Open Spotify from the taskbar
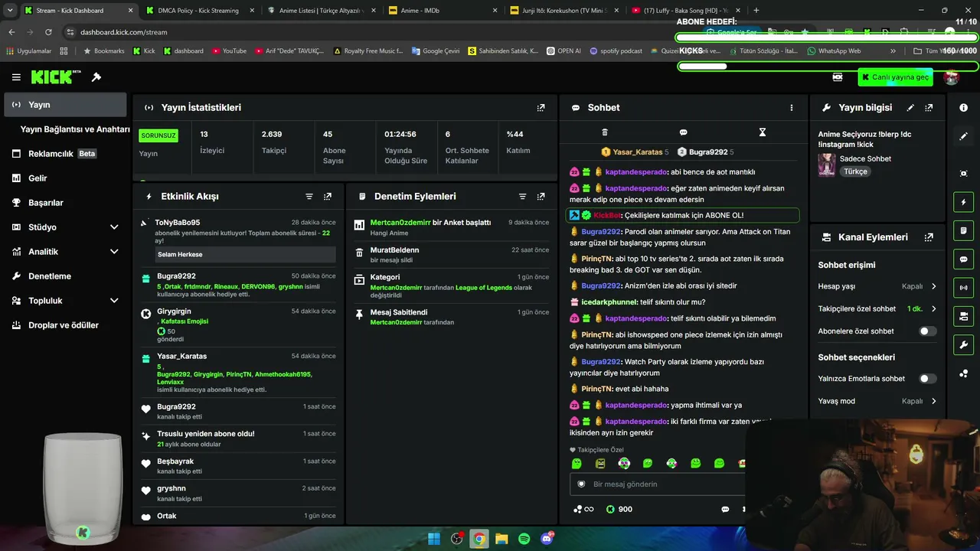 [524, 539]
